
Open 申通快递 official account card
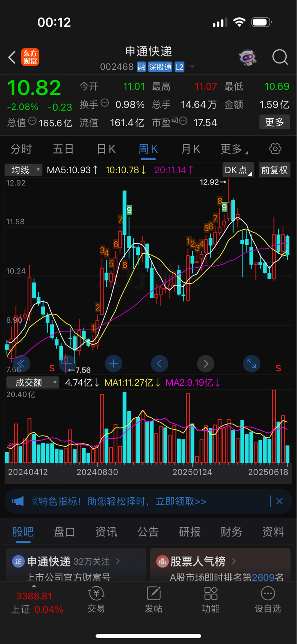[x=76, y=565]
